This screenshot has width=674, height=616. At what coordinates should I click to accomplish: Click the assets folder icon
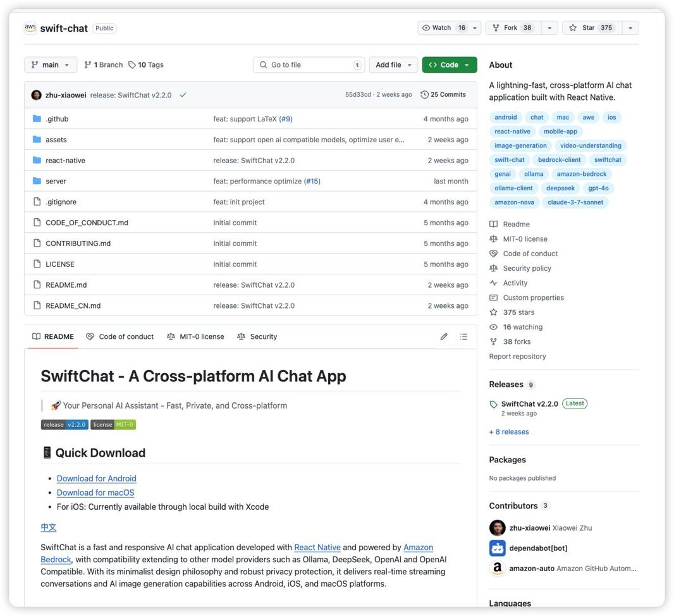37,139
